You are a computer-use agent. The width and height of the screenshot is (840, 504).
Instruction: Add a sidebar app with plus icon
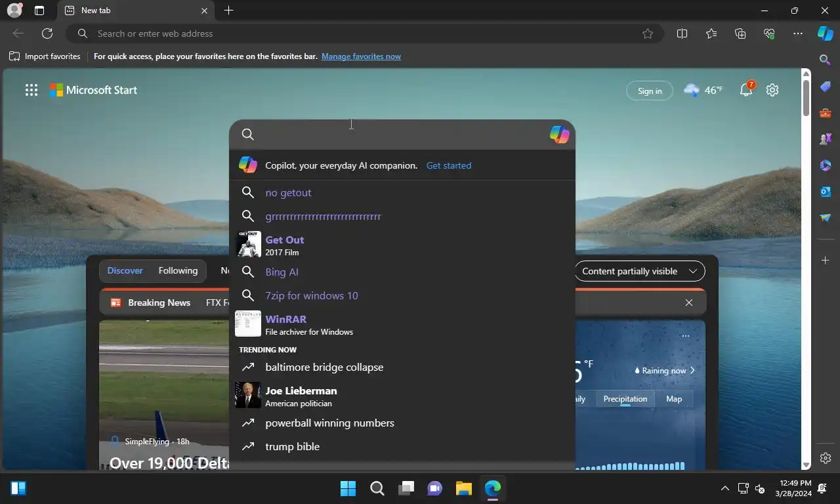coord(826,261)
